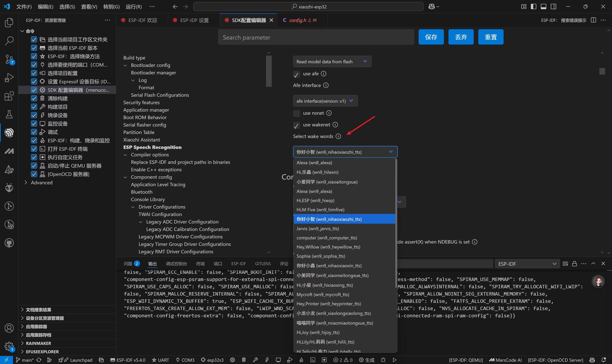This screenshot has height=364, width=612.
Task: Toggle the use wakenet checkbox
Action: point(296,125)
